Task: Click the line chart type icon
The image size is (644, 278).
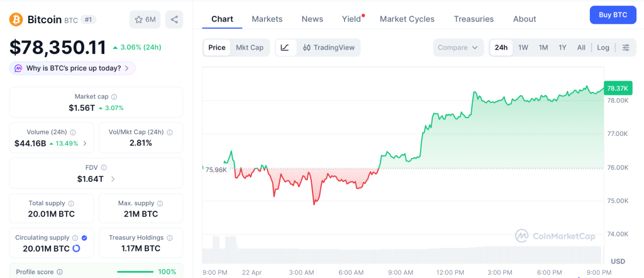Action: [x=285, y=48]
